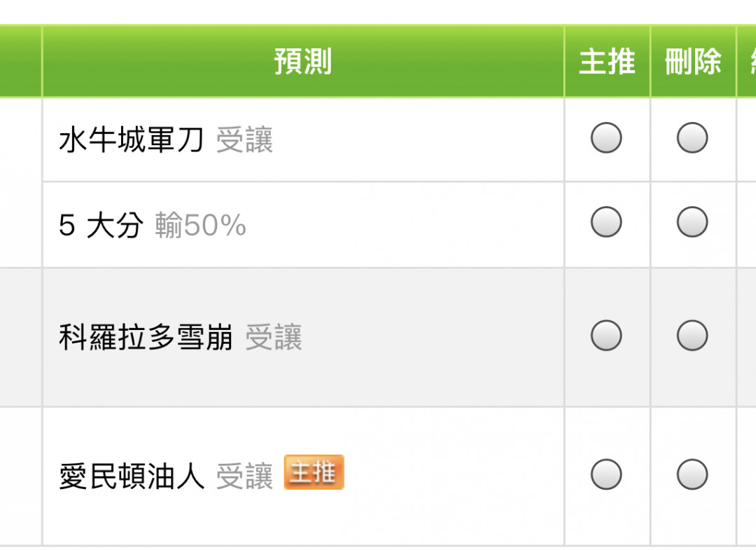Click 受讓 label beside 科羅拉多雪崩
Screen dimensions: 756x550
pyautogui.click(x=274, y=337)
